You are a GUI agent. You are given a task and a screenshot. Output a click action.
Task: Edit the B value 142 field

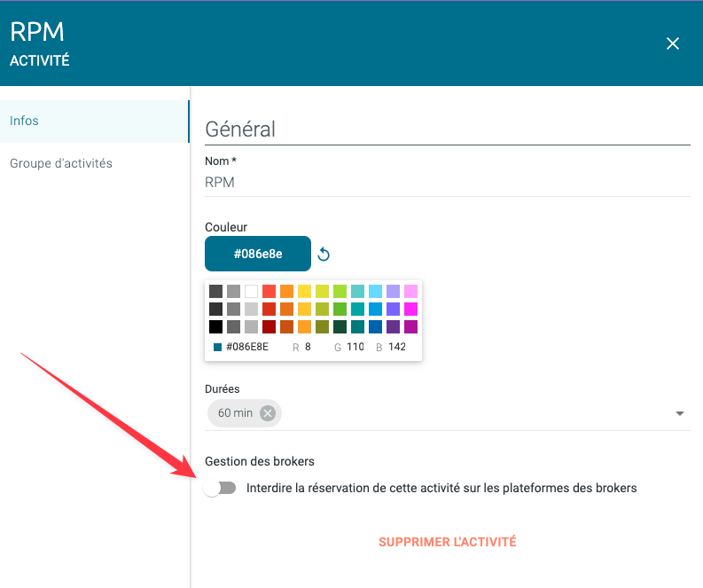pyautogui.click(x=397, y=347)
